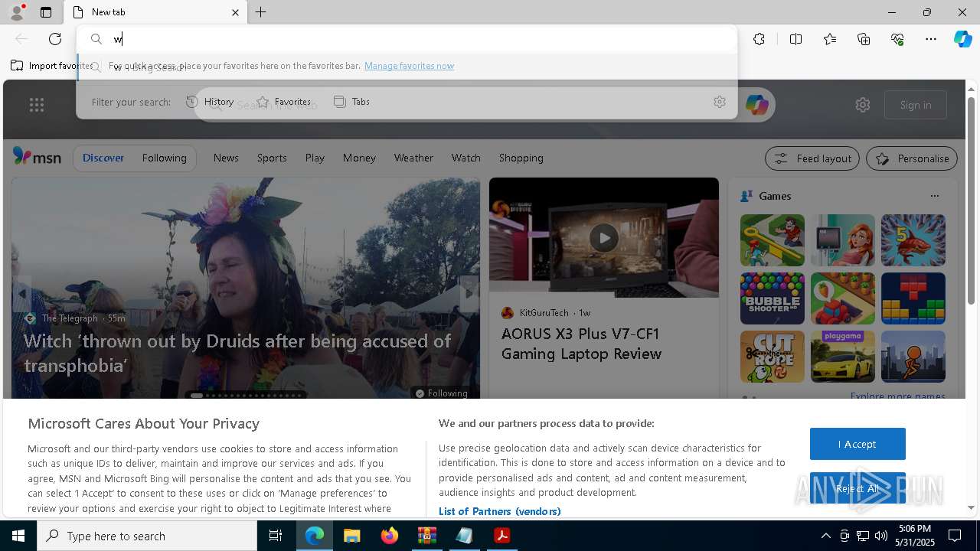The image size is (980, 551).
Task: Open Copilot in the MSN search box
Action: tap(756, 105)
